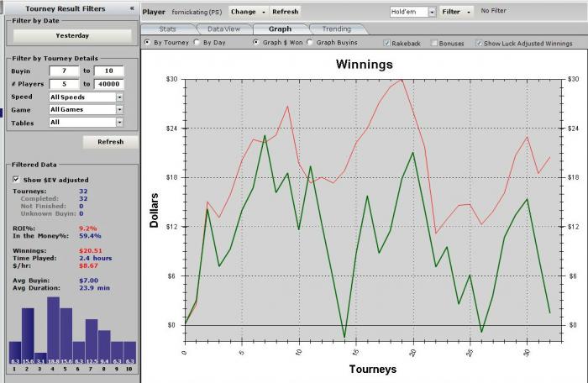
Task: Click the Tourneys axis label
Action: 373,369
